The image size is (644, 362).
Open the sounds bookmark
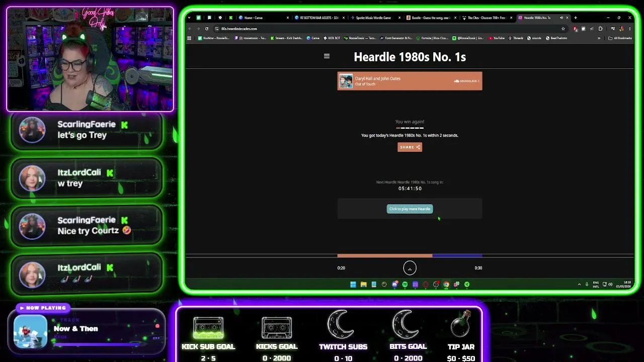[534, 38]
